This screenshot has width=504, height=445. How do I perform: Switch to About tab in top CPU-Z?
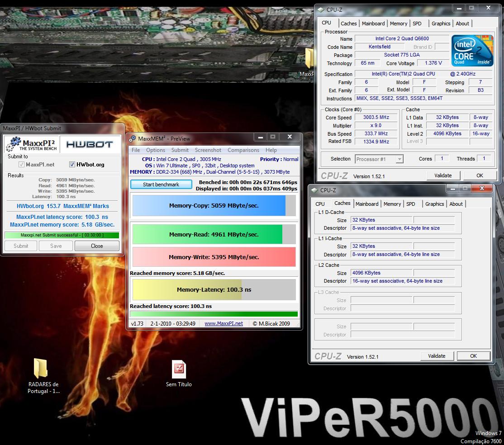pyautogui.click(x=462, y=24)
